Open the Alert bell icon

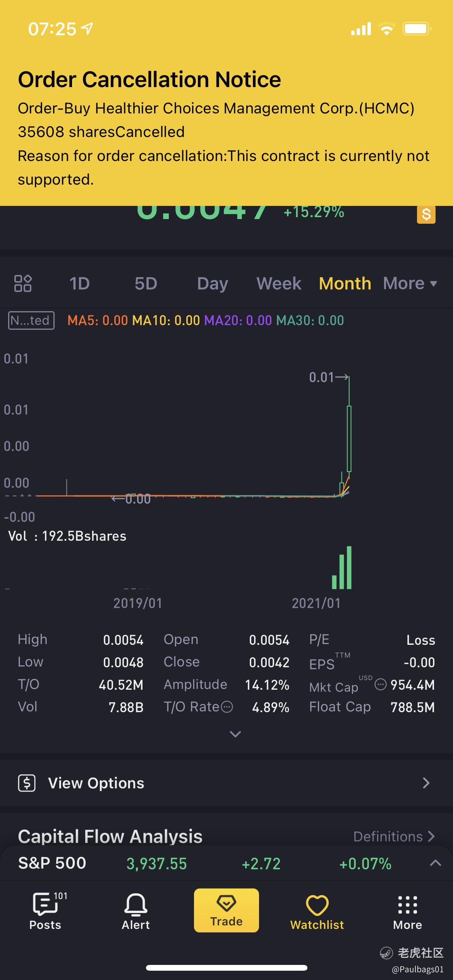pos(136,905)
